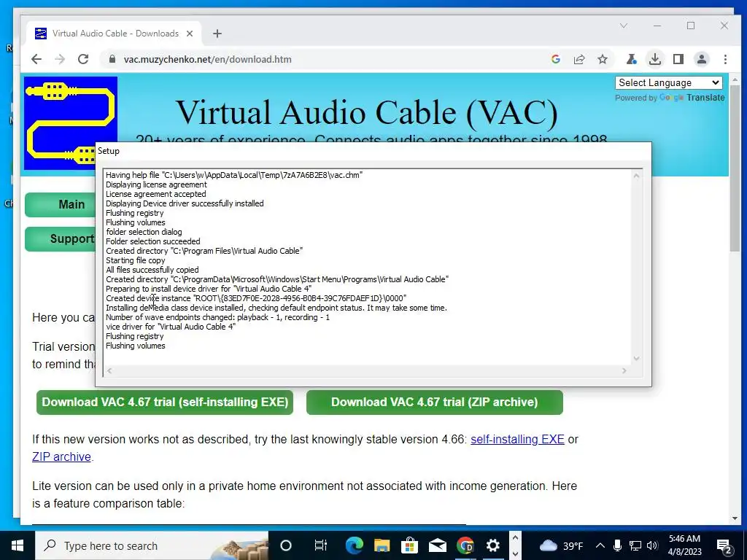Open the weather widget showing 39°F
Screen dimensions: 747x560
pyautogui.click(x=561, y=545)
